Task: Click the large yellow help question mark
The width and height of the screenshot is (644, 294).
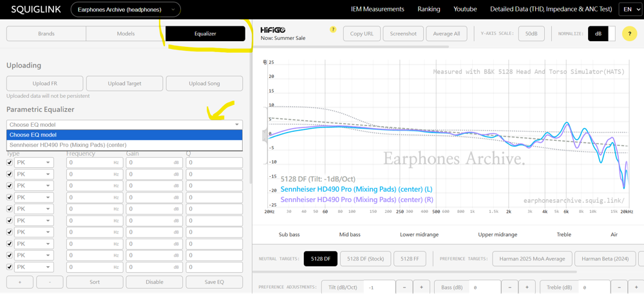Action: coord(630,33)
